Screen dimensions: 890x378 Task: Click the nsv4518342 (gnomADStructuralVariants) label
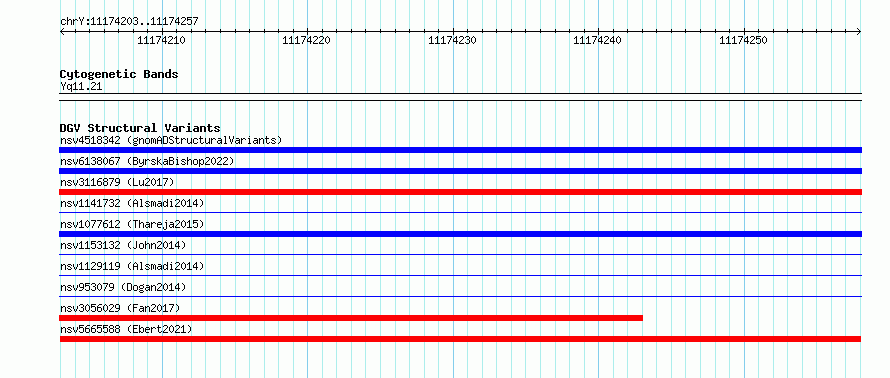pyautogui.click(x=171, y=140)
